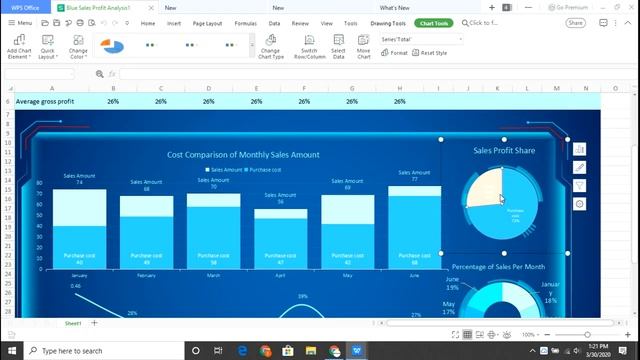Click the full screen view icon
The width and height of the screenshot is (640, 360).
pyautogui.click(x=455, y=335)
